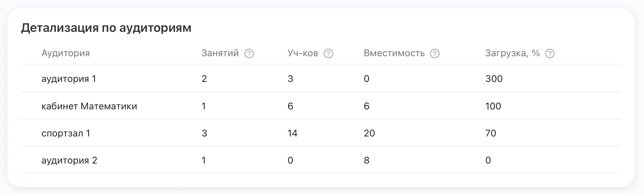This screenshot has width=644, height=195.
Task: Click the 14 students value in спортзал 1 row
Action: [293, 133]
